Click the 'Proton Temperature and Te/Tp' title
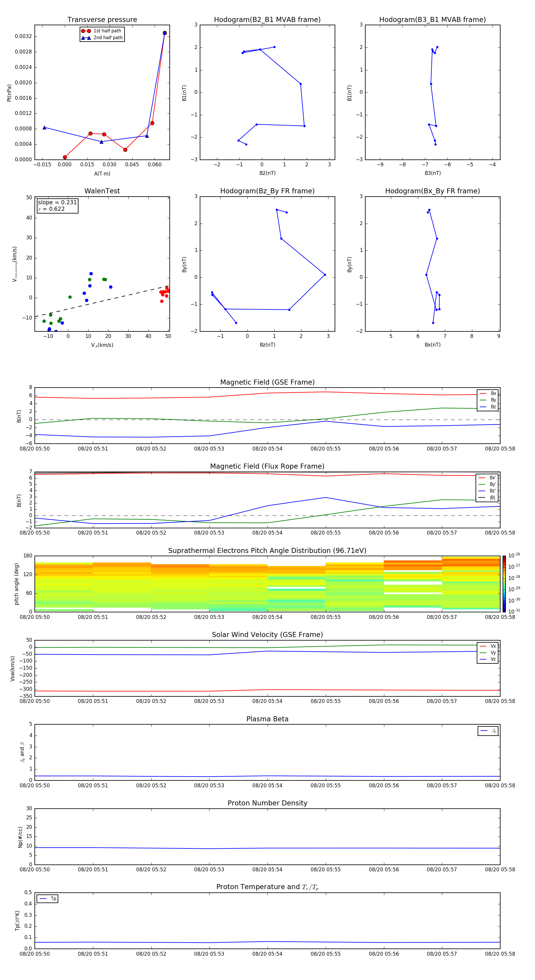Screen dimensions: 535x980 click(x=267, y=887)
